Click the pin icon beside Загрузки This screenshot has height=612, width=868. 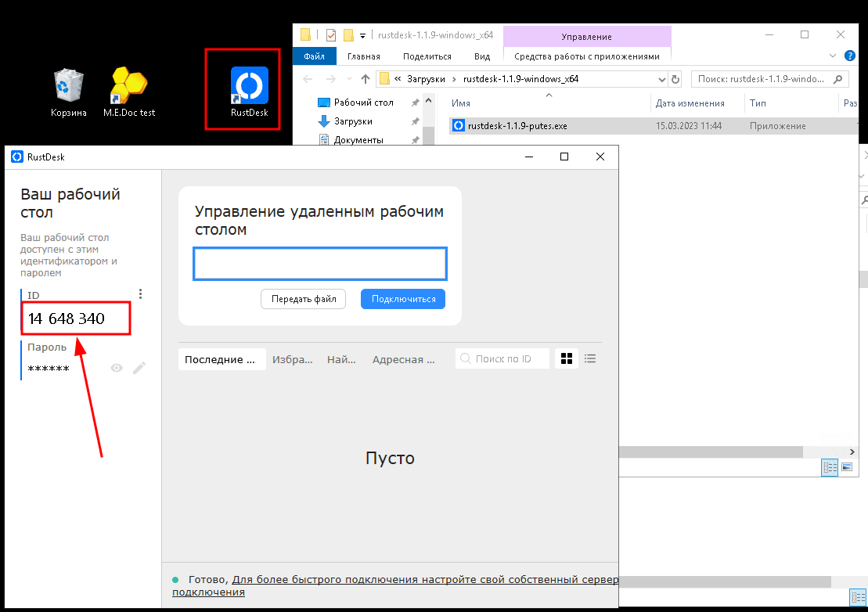point(415,121)
